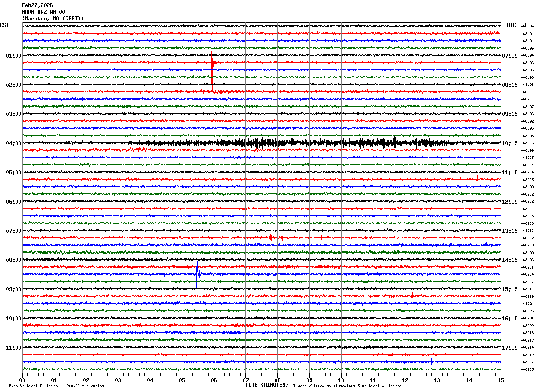The image size is (536, 392).
Task: Click the 16:15 UTC time label
Action: 510,318
